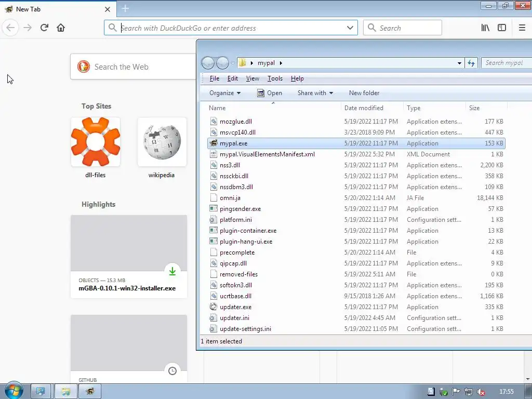Expand the Explorer address bar history dropdown
Image resolution: width=532 pixels, height=399 pixels.
[x=459, y=63]
